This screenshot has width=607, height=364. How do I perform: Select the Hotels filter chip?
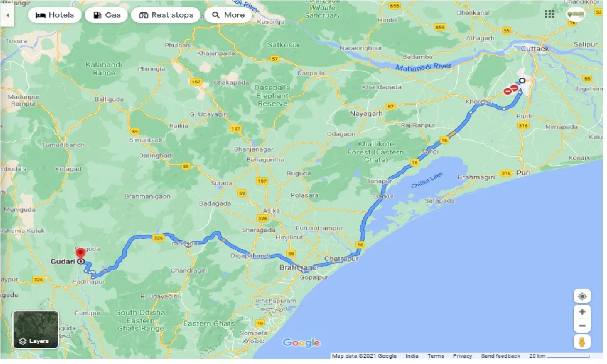point(55,15)
